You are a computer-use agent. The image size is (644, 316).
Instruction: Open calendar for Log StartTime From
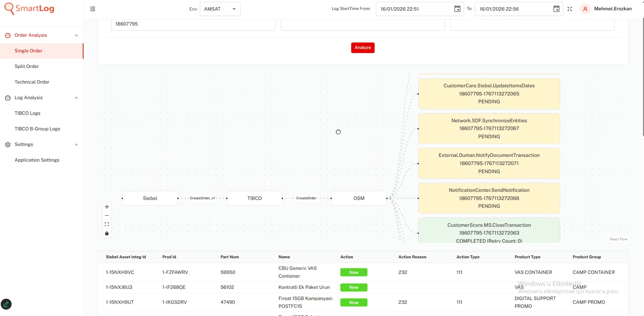click(457, 9)
